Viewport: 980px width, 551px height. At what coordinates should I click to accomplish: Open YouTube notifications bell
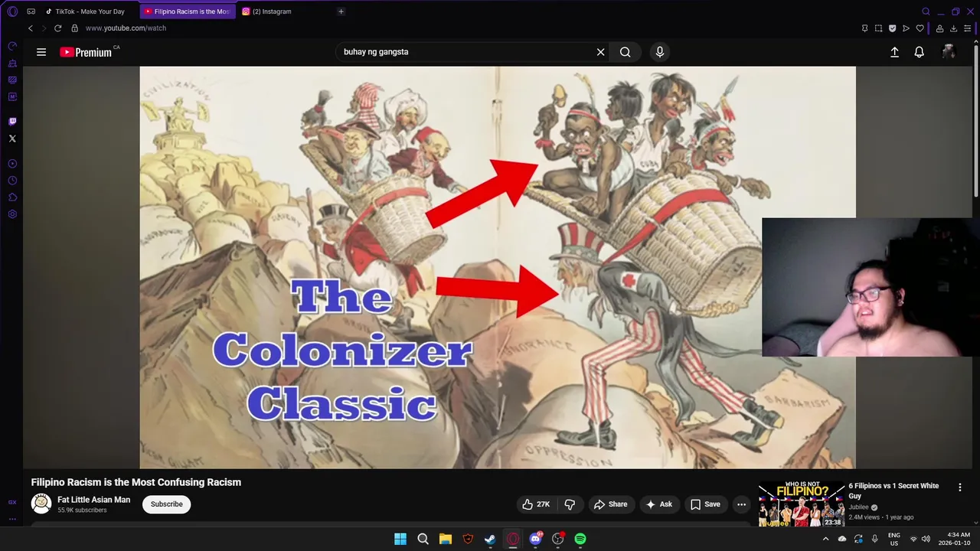(x=919, y=52)
